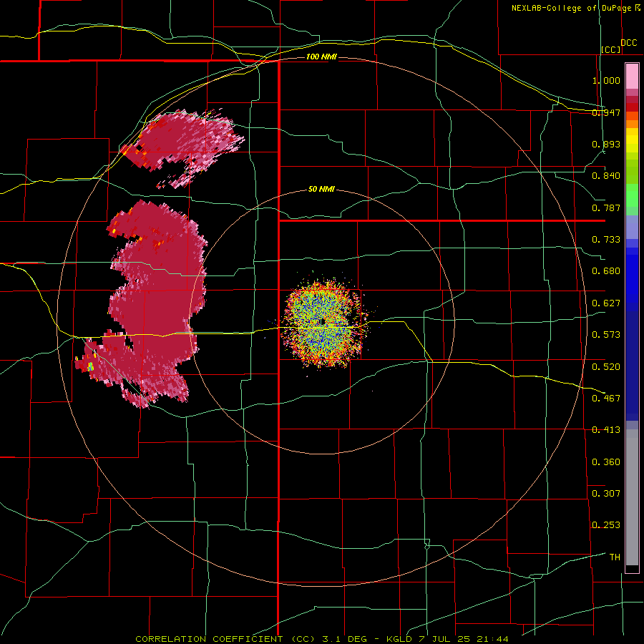The height and width of the screenshot is (644, 644).
Task: Click the TH threshold label
Action: (x=615, y=557)
